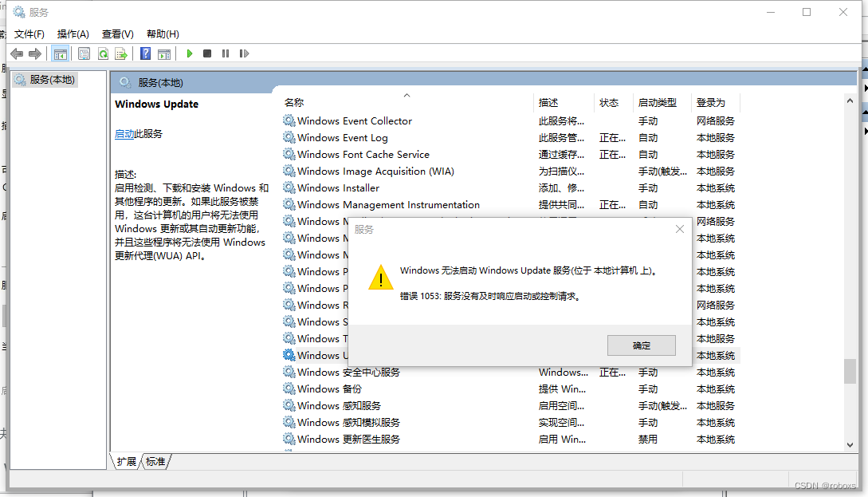This screenshot has height=497, width=868.
Task: Switch to the 标准 tab
Action: tap(155, 462)
